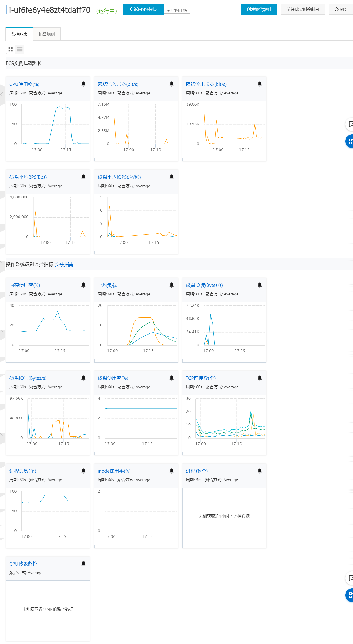The image size is (353, 644).
Task: Select the 报警规则 tab
Action: 47,34
